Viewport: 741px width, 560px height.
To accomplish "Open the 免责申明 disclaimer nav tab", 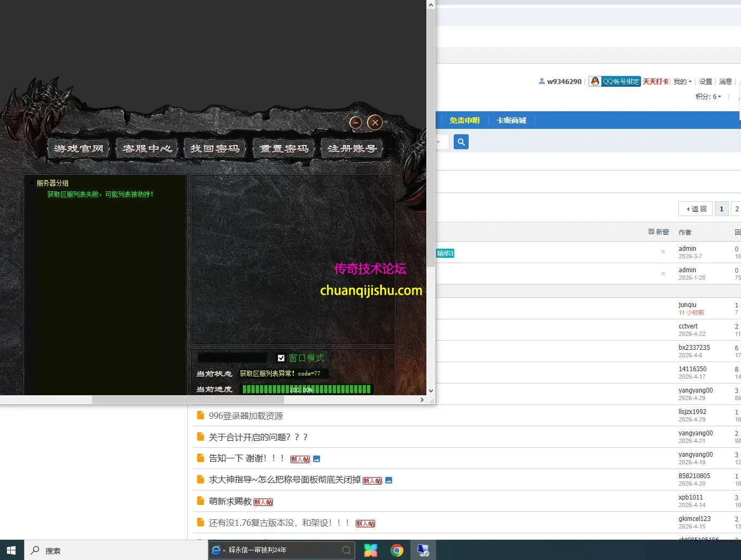I will coord(464,120).
